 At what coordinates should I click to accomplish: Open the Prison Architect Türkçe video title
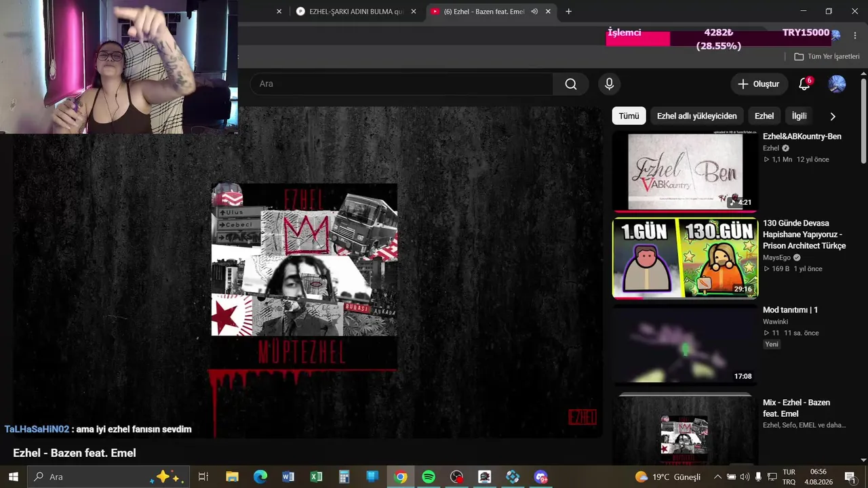(x=804, y=235)
